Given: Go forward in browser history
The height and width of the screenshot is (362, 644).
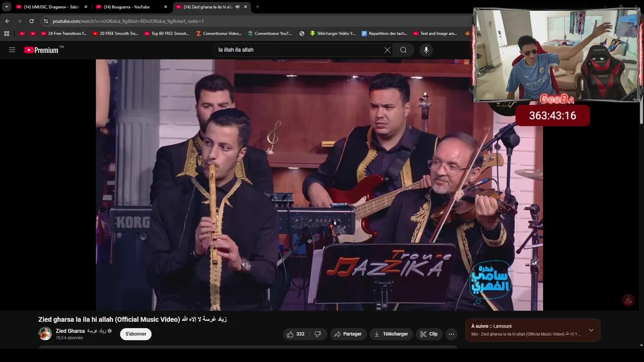Looking at the screenshot, I should point(19,21).
